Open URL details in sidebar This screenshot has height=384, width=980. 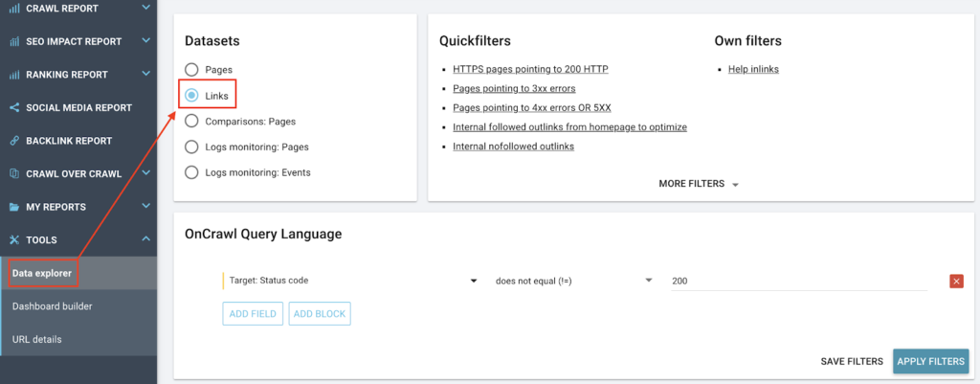(x=37, y=339)
